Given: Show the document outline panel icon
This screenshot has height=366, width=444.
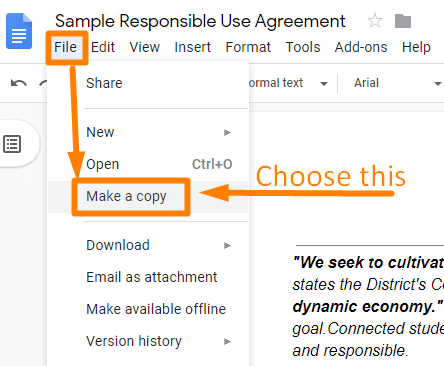Looking at the screenshot, I should point(12,144).
